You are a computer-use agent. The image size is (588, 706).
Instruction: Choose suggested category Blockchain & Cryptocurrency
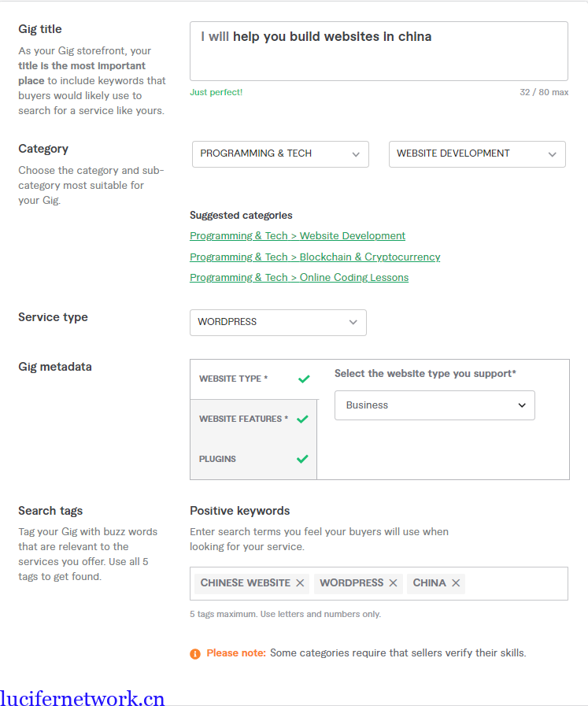(x=315, y=257)
